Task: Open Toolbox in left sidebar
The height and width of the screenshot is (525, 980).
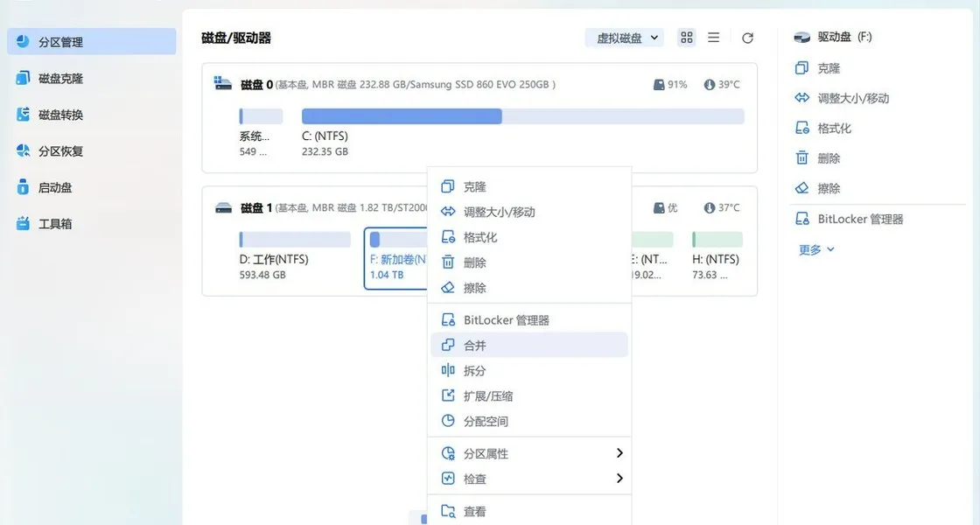Action: tap(54, 224)
